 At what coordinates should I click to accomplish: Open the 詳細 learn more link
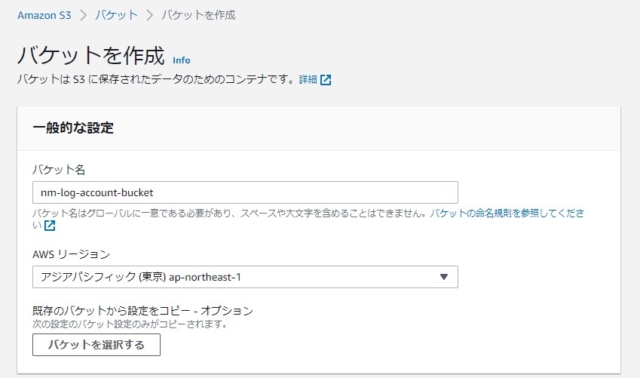coord(308,79)
